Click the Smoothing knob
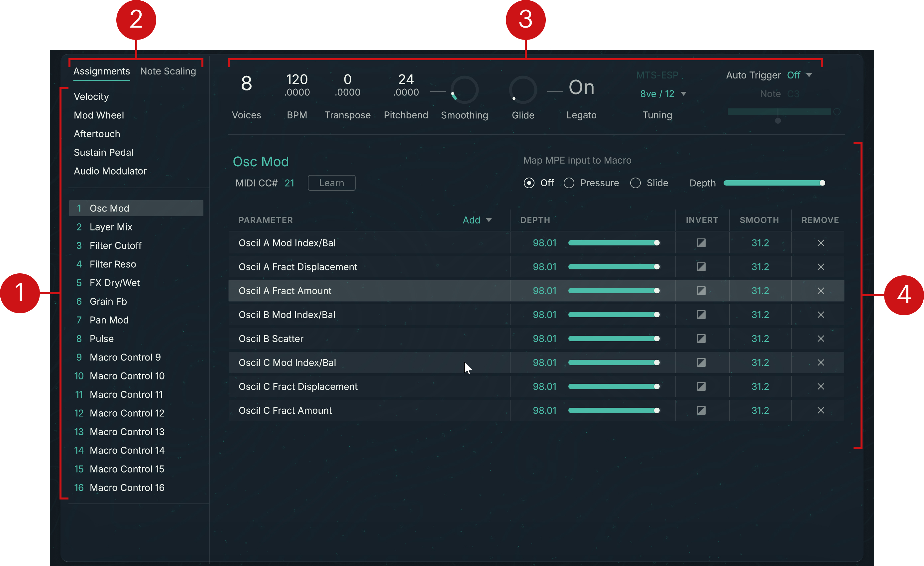The width and height of the screenshot is (924, 566). pyautogui.click(x=464, y=90)
